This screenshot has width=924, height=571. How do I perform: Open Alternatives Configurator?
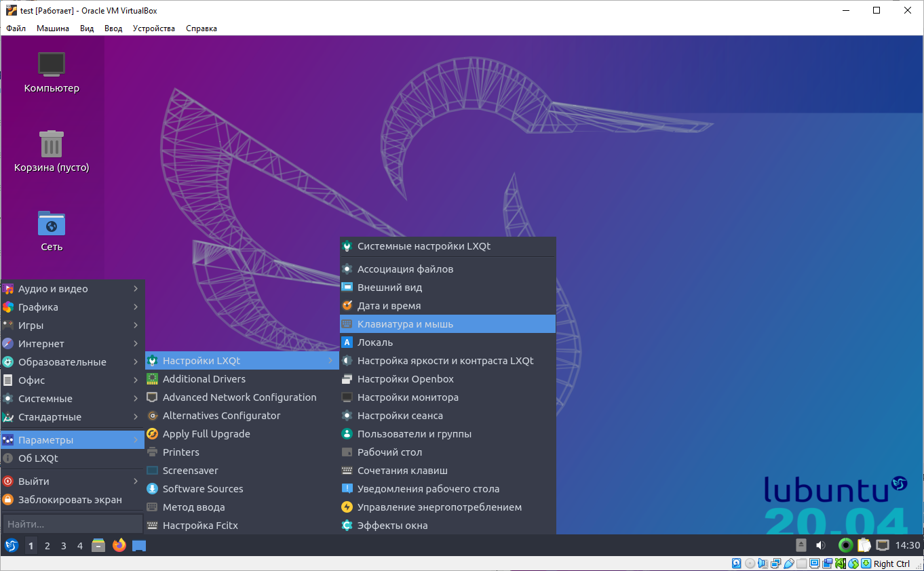click(242, 416)
